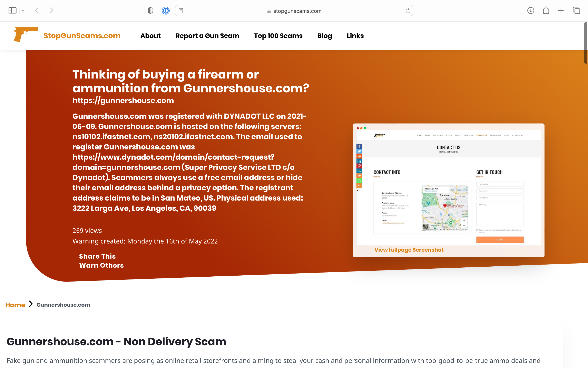
Task: Click the Warn Others label
Action: pos(101,265)
